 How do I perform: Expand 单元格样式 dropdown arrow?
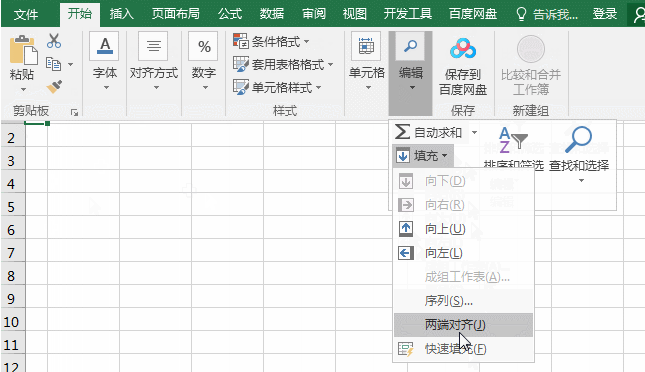pos(318,87)
